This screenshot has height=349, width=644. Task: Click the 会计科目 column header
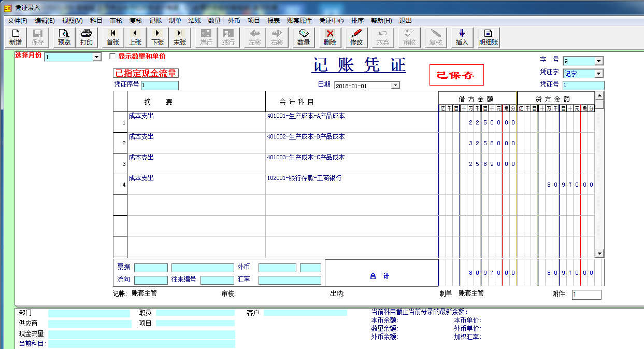297,102
